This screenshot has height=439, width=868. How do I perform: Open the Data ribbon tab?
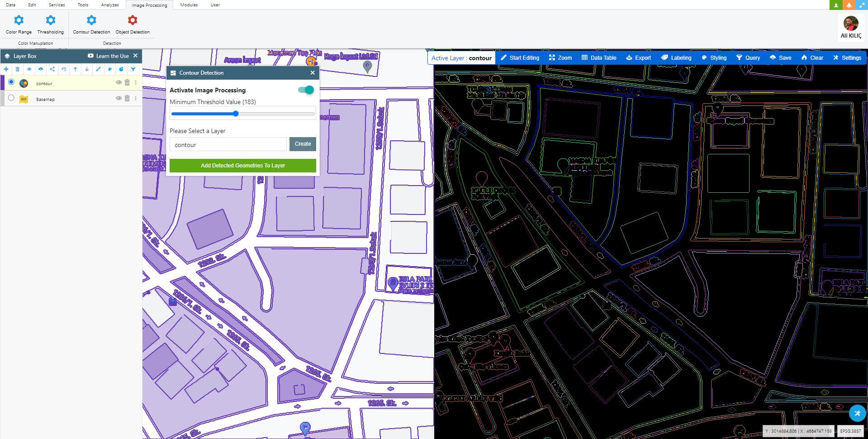point(10,5)
